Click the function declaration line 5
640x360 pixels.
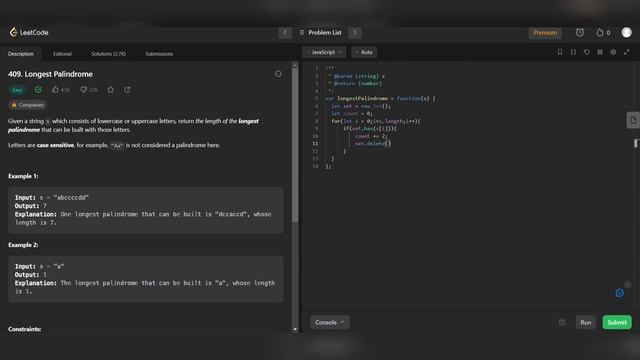coord(380,98)
